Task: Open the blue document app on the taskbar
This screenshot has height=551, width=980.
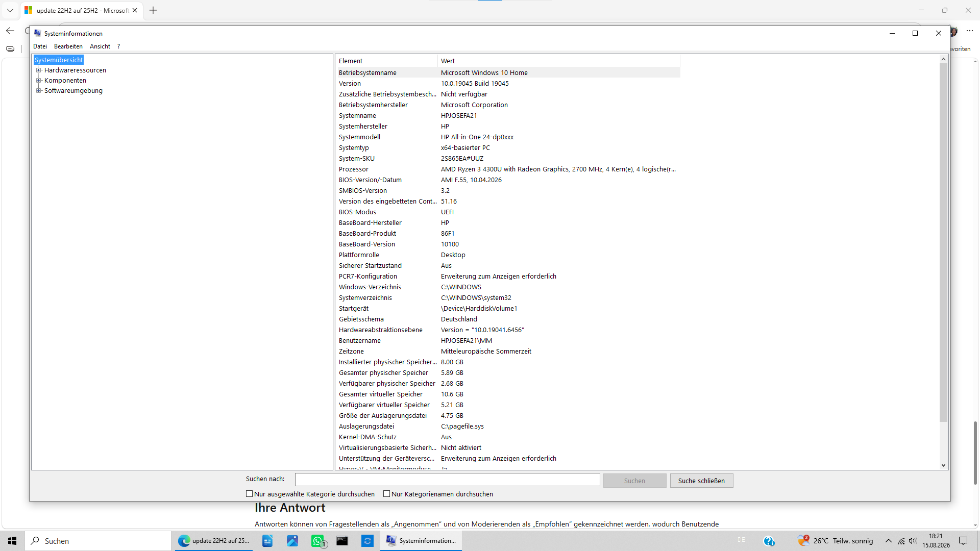Action: pyautogui.click(x=267, y=541)
